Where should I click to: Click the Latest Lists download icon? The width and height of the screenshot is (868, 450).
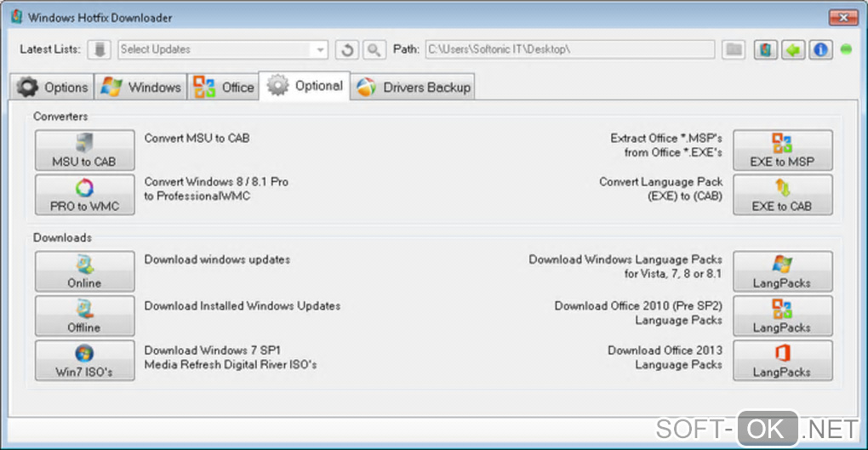pos(99,50)
